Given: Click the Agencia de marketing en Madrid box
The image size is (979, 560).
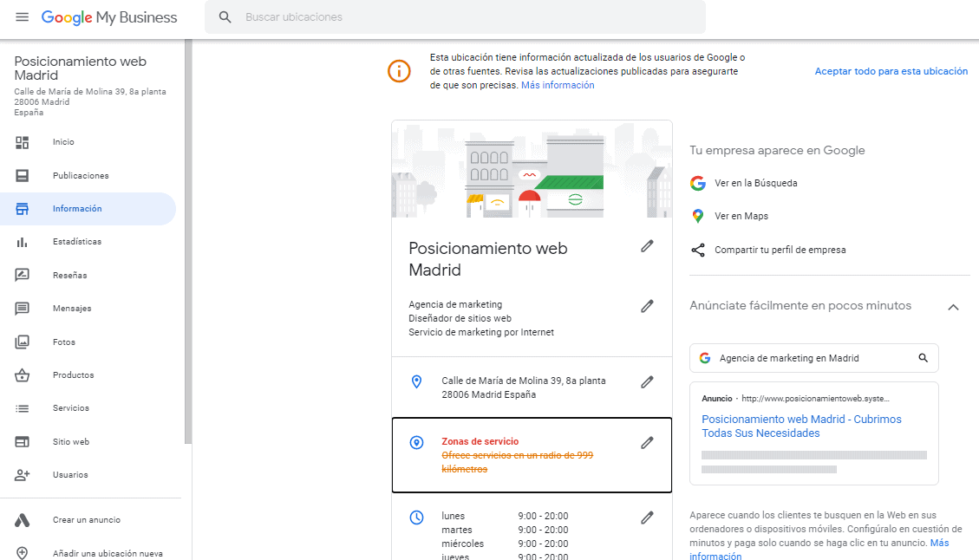Looking at the screenshot, I should [813, 358].
